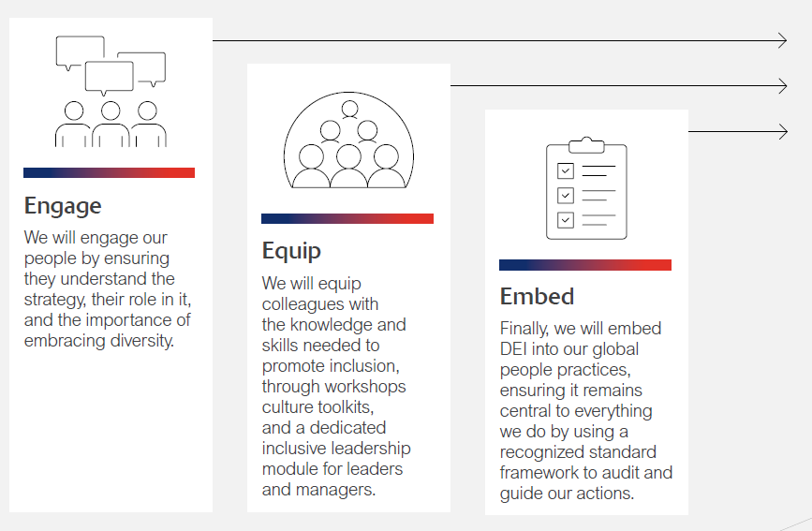
Task: Click the top person in the dome icon
Action: tap(349, 109)
